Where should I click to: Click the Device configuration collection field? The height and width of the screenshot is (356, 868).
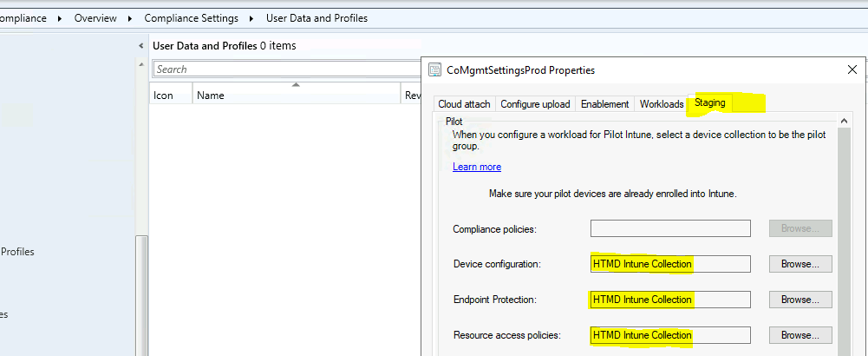pos(670,264)
